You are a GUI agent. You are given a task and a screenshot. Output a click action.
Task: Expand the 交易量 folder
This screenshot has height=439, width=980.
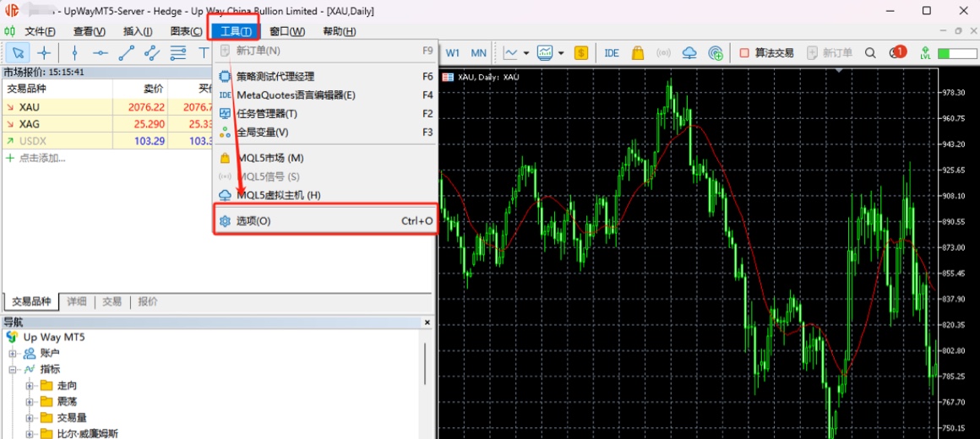coord(30,418)
